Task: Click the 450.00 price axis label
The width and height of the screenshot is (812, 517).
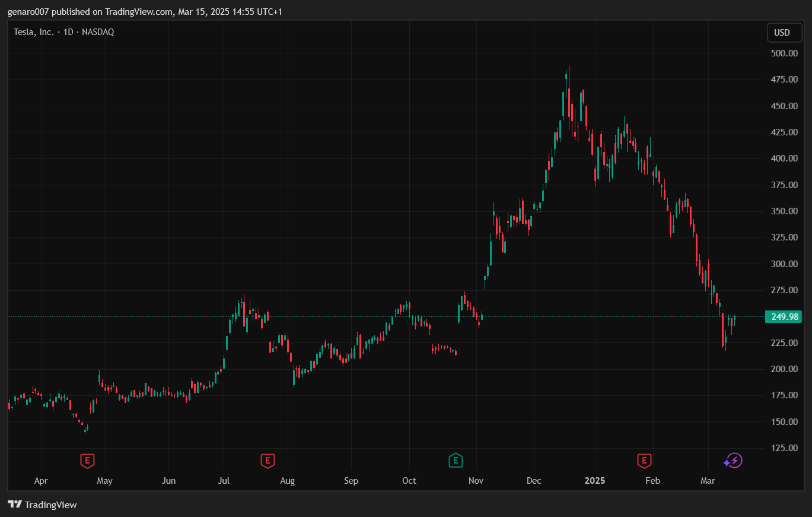Action: pyautogui.click(x=784, y=106)
